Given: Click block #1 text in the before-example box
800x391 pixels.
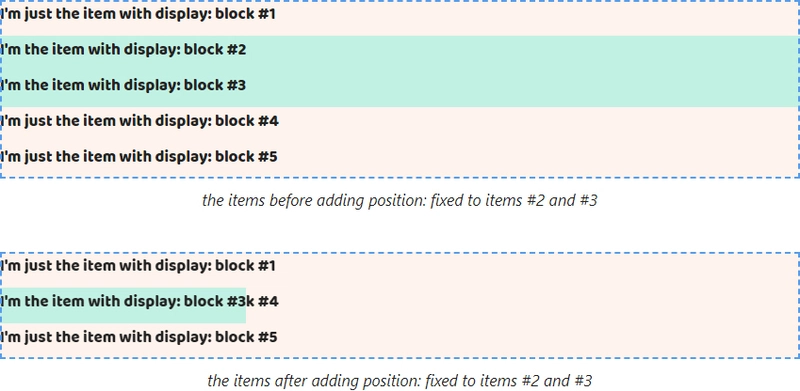Looking at the screenshot, I should 139,14.
